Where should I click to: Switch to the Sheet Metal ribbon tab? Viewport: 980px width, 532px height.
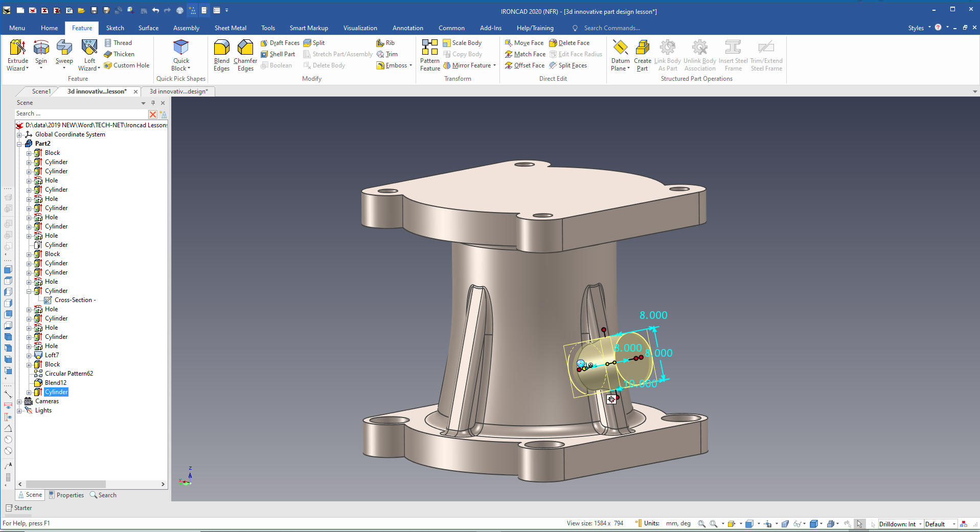coord(230,28)
